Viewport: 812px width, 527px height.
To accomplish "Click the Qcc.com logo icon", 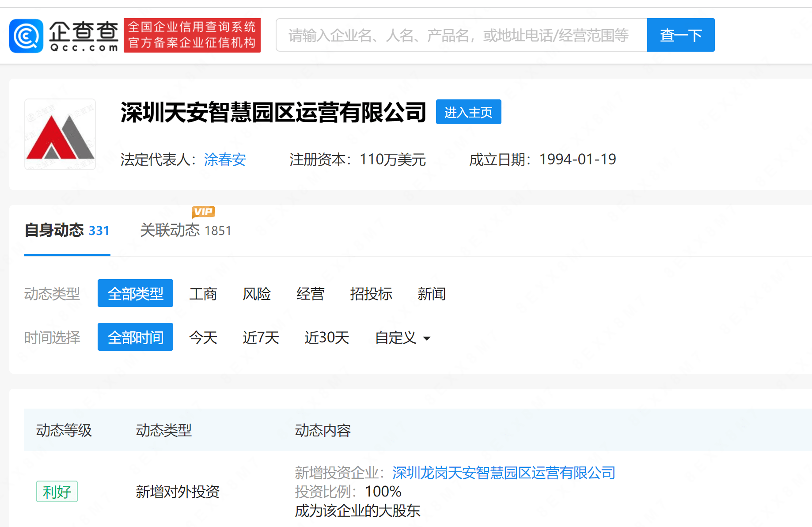I will coord(26,36).
